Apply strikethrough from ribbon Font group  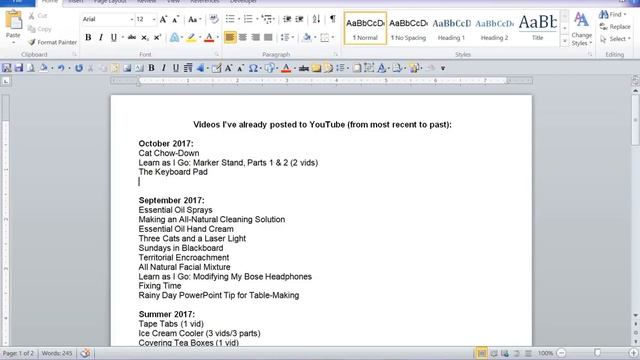(x=131, y=38)
